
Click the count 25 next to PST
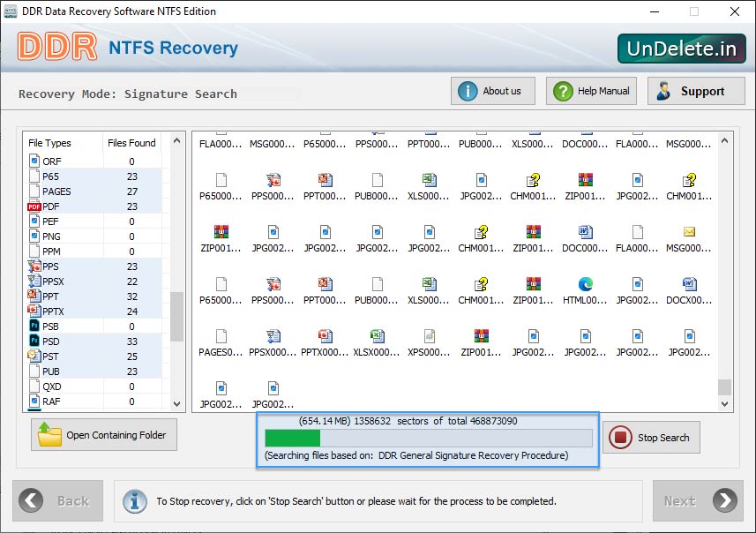[132, 357]
